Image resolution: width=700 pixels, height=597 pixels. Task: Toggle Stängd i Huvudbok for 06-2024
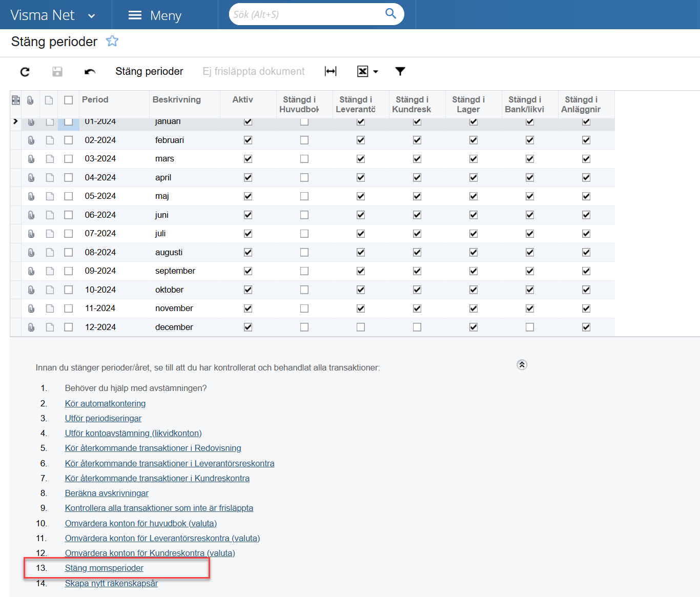[x=304, y=215]
